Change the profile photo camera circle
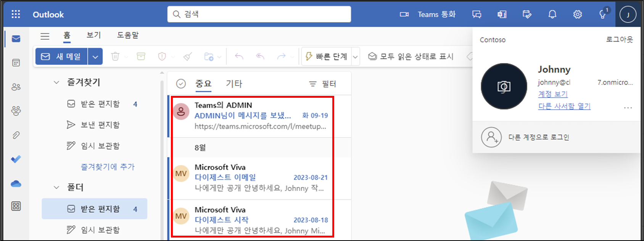 click(504, 86)
